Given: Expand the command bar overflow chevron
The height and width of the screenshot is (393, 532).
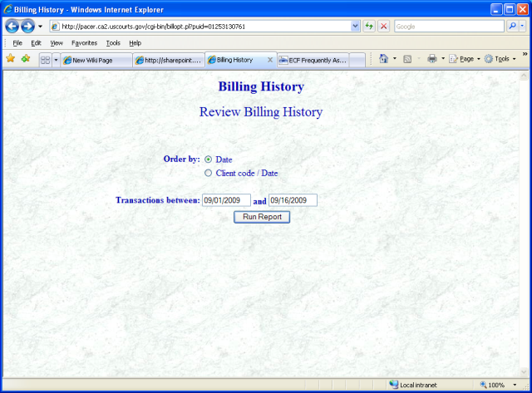Looking at the screenshot, I should [x=525, y=53].
